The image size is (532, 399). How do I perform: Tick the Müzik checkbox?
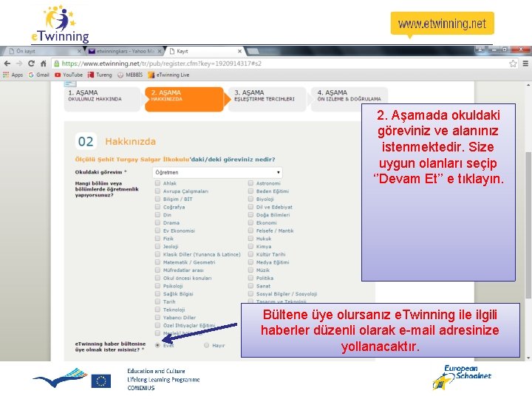pos(250,270)
